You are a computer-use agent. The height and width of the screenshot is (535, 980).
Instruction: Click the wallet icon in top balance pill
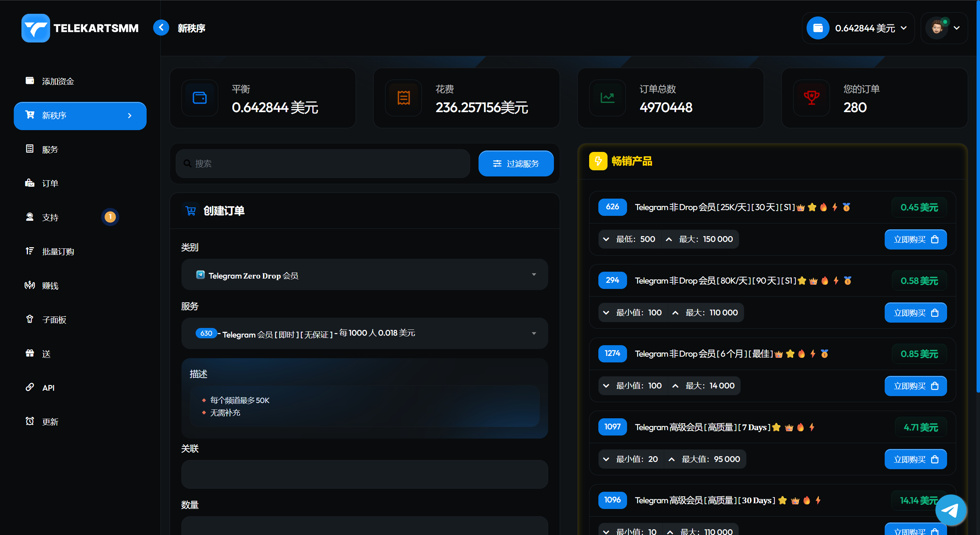(818, 28)
